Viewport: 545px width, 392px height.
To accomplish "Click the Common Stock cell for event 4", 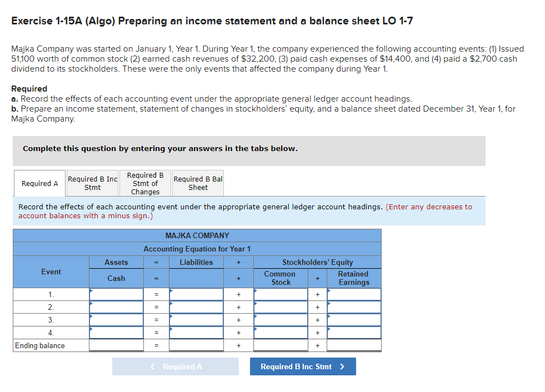I will point(280,333).
